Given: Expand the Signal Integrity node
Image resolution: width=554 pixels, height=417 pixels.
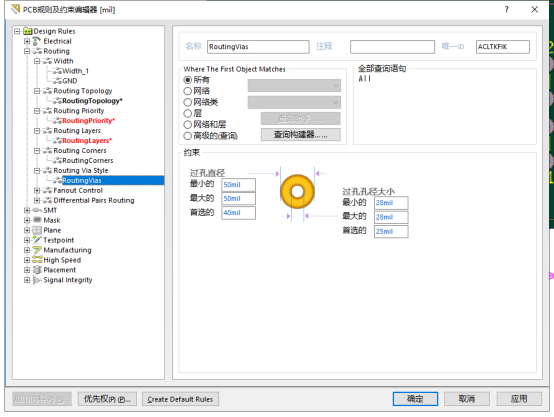Looking at the screenshot, I should click(27, 280).
